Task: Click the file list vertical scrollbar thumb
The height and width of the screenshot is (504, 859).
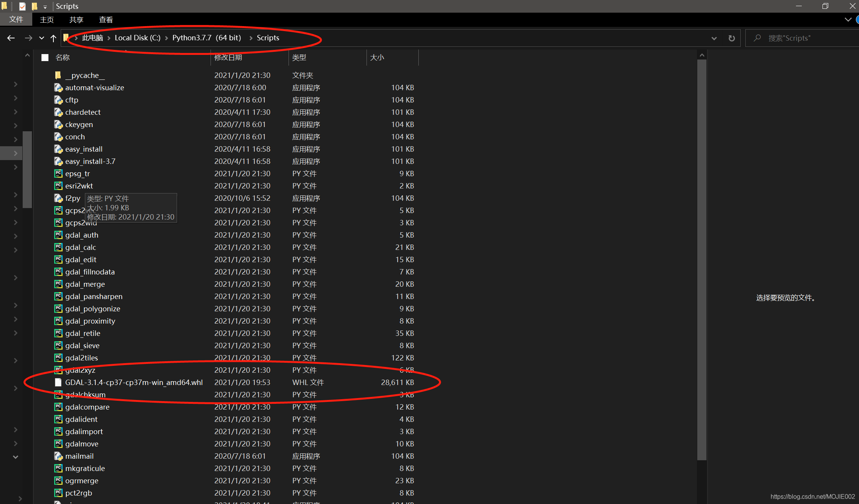Action: coord(701,259)
